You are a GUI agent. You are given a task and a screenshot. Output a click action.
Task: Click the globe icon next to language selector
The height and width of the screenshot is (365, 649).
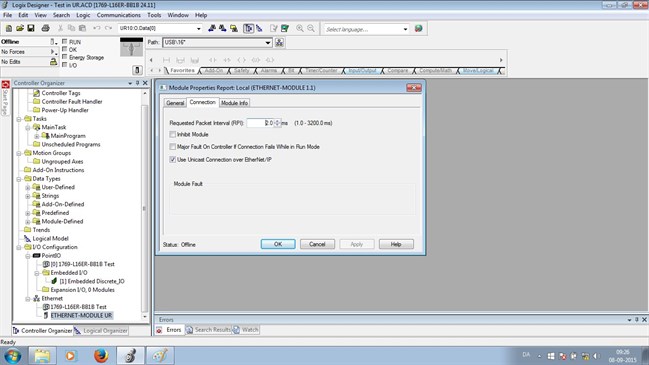tap(418, 29)
